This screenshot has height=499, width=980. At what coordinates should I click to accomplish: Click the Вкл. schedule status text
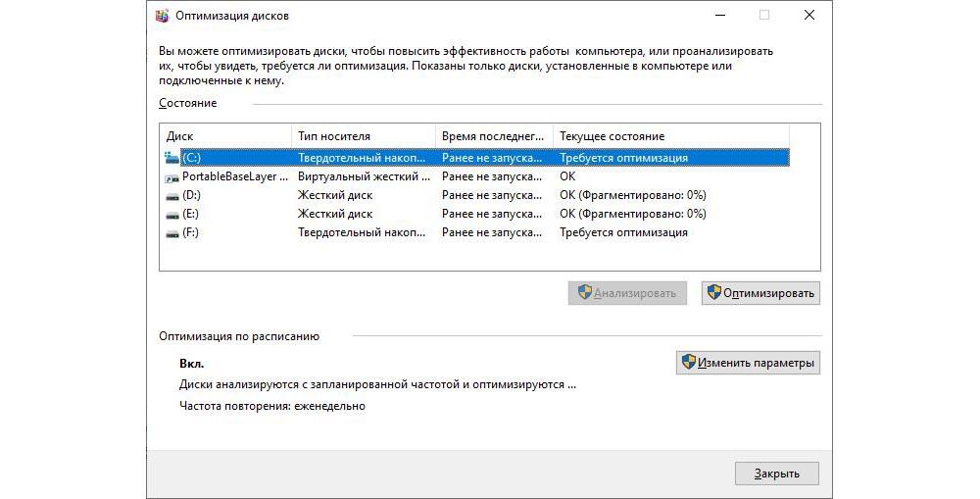tap(192, 364)
